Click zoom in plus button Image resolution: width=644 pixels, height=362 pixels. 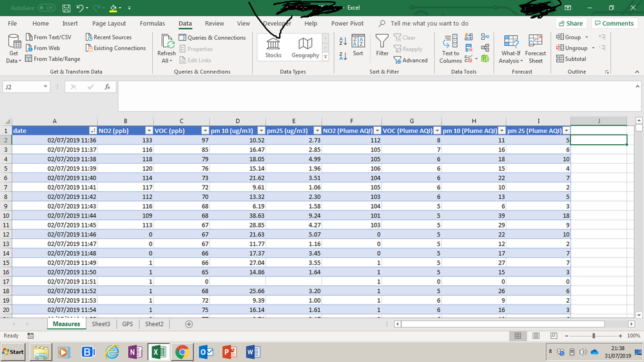pyautogui.click(x=620, y=336)
